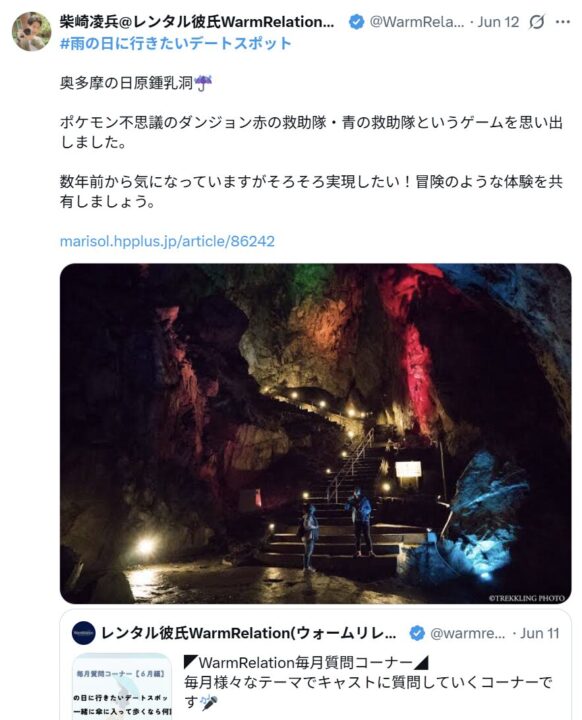582x720 pixels.
Task: Open quoted account name レンタル彼氏WarmRelation
Action: coord(248,633)
